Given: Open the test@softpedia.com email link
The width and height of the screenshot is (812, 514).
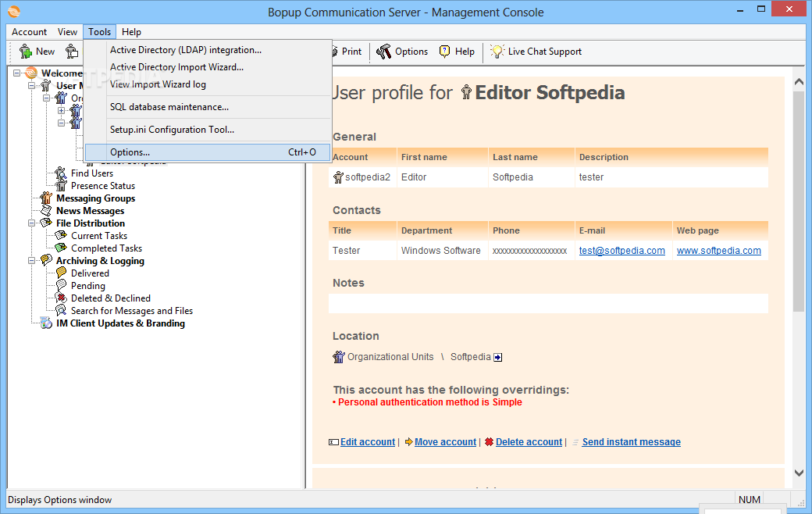Looking at the screenshot, I should coord(622,250).
